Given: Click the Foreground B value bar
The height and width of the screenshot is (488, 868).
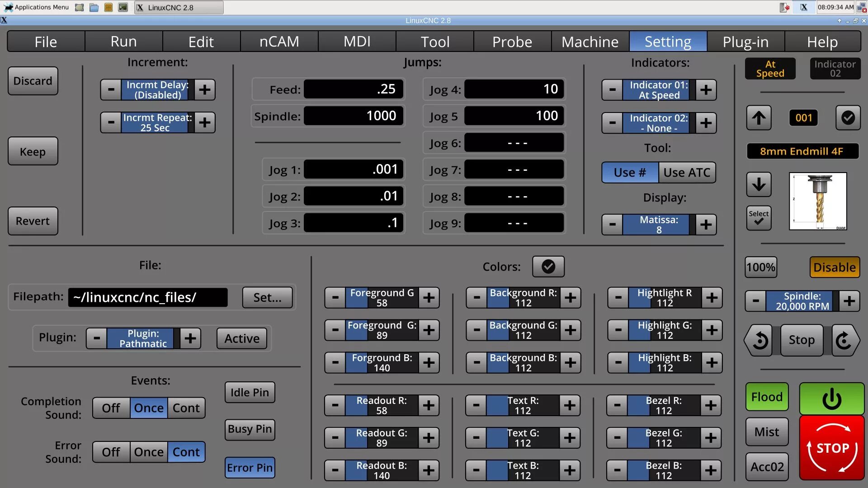Looking at the screenshot, I should click(x=382, y=363).
